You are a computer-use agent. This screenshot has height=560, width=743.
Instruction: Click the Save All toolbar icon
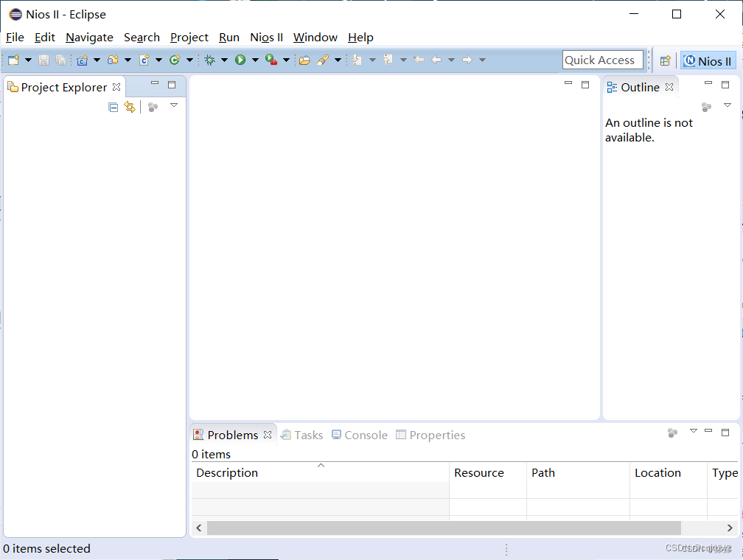[60, 60]
